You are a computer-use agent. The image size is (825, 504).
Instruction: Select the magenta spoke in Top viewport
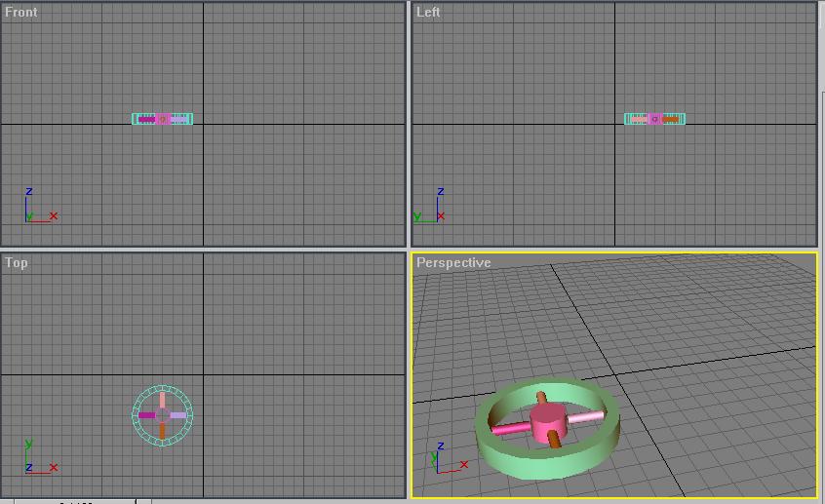[x=147, y=415]
